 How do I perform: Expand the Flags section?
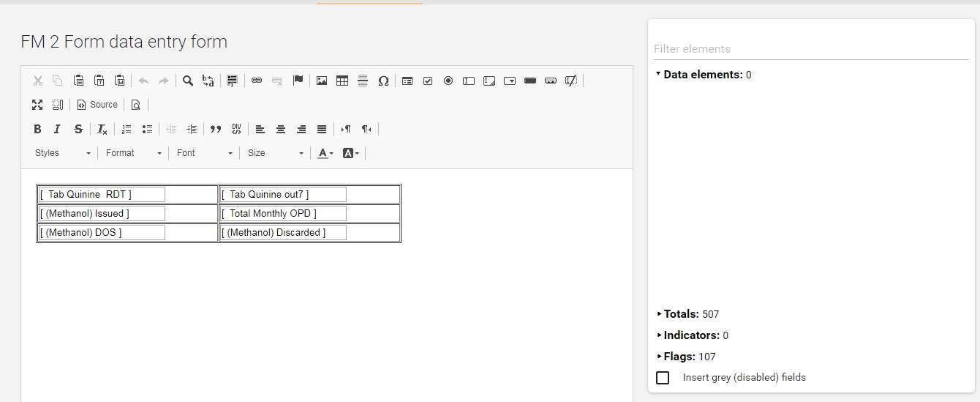coord(679,357)
